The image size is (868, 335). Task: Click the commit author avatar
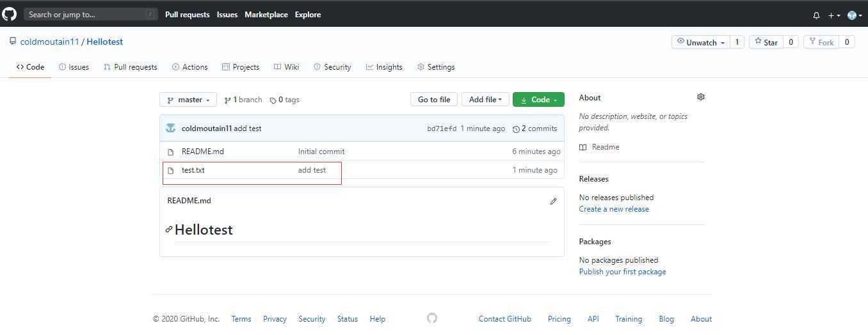pyautogui.click(x=170, y=128)
